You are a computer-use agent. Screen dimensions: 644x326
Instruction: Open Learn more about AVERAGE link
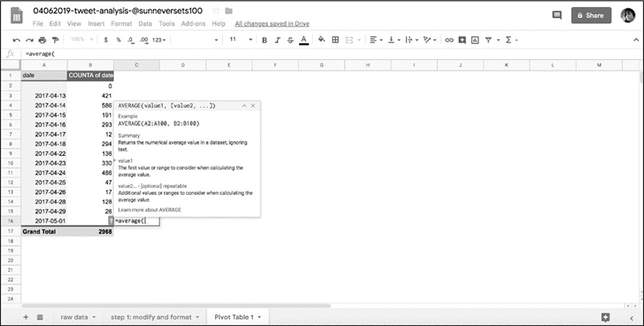[149, 210]
